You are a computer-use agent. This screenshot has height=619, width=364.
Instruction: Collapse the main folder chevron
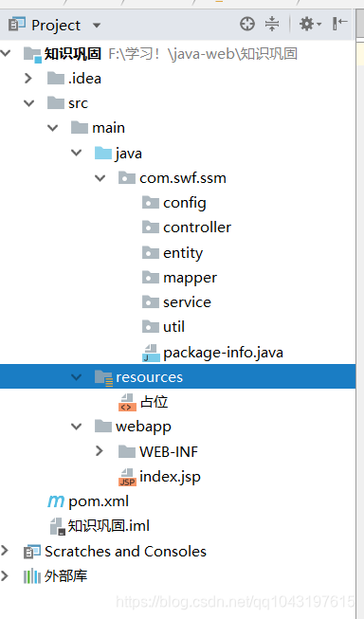52,128
